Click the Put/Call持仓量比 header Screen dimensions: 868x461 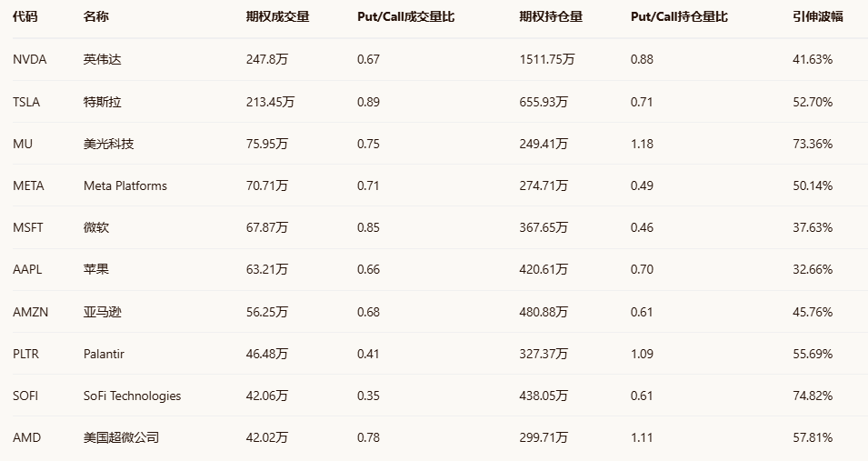(x=679, y=16)
